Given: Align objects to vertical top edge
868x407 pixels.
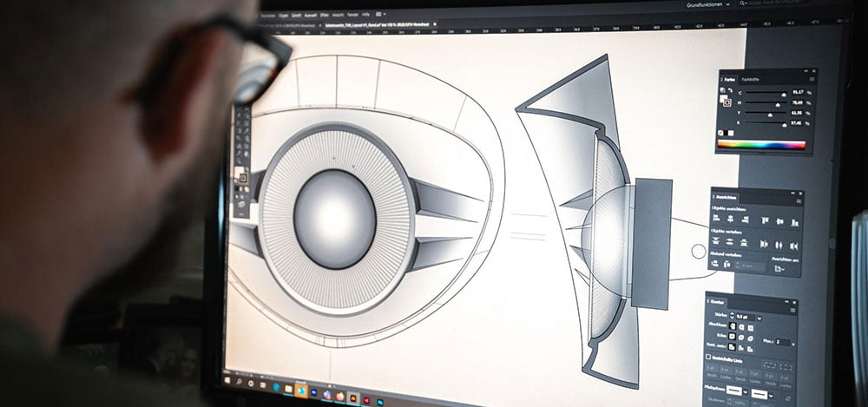Looking at the screenshot, I should 765,220.
